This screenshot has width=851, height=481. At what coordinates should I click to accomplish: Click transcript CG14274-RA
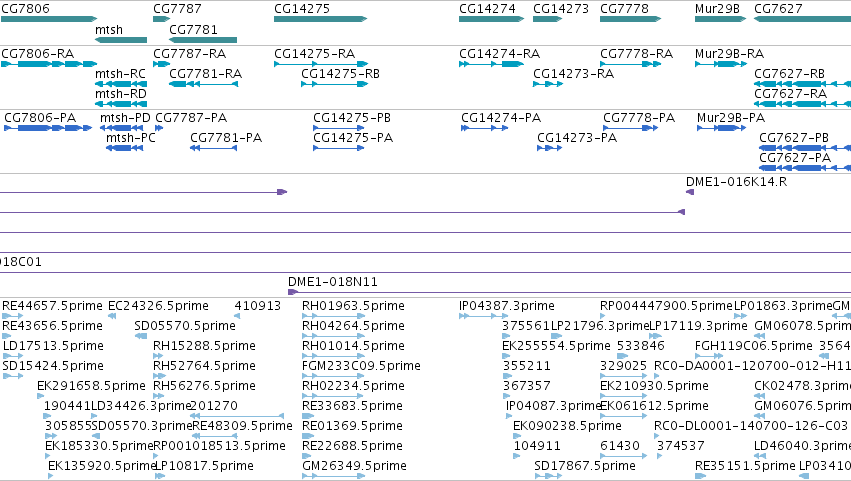click(499, 54)
